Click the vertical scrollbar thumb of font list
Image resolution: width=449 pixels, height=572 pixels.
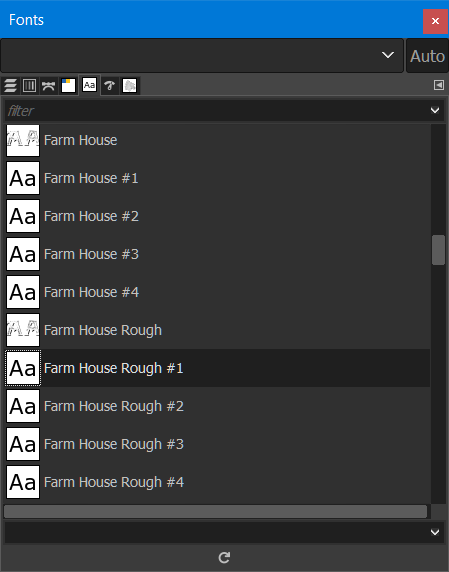[438, 250]
